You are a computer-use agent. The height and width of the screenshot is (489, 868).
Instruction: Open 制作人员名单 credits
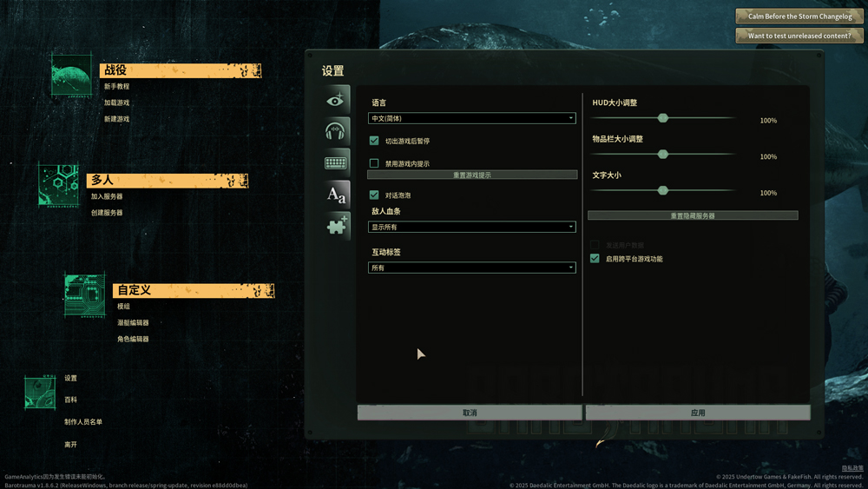coord(83,422)
